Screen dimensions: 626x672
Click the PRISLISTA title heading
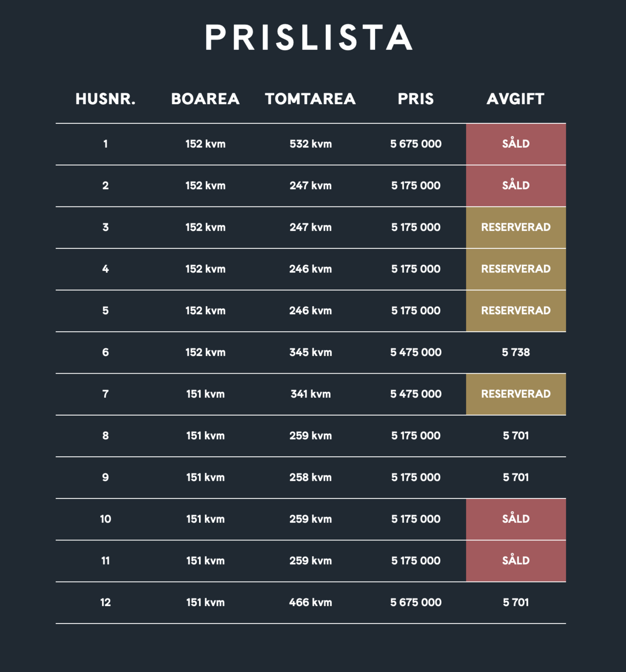pyautogui.click(x=309, y=38)
